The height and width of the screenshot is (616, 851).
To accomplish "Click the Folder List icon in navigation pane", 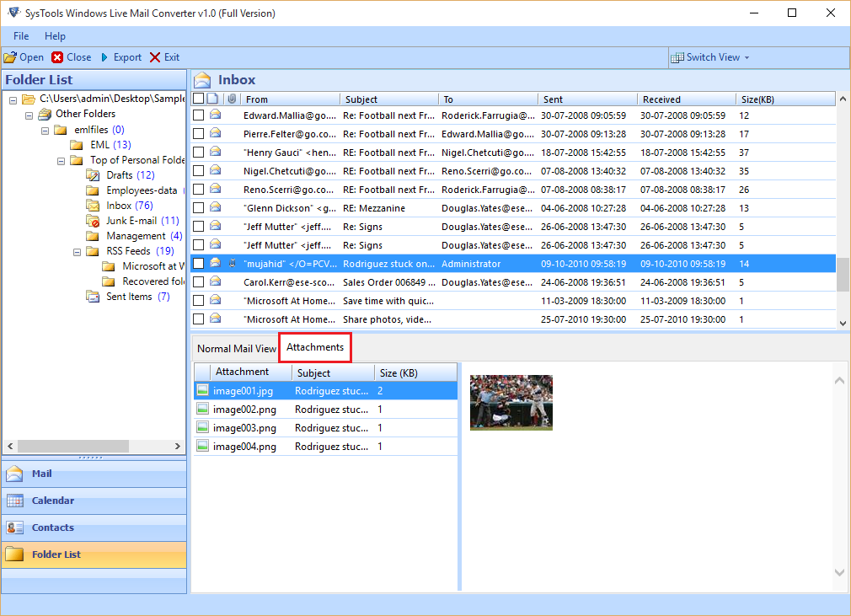I will point(14,554).
